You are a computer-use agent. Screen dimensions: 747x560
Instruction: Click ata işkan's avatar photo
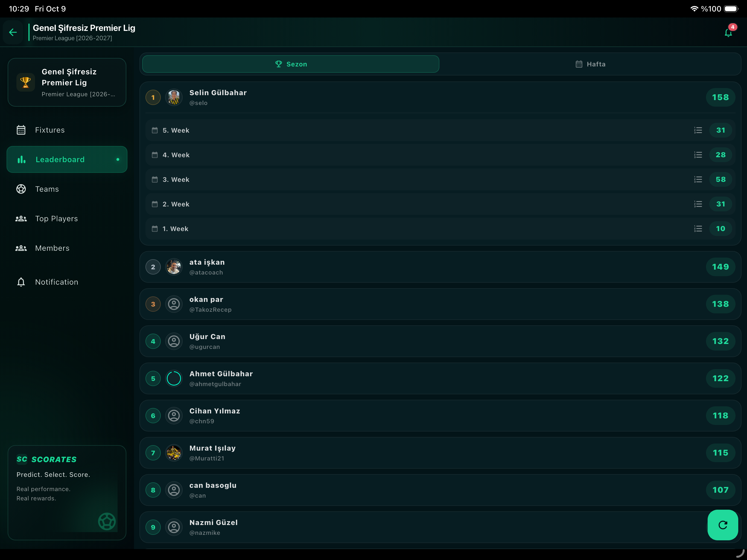pos(174,267)
